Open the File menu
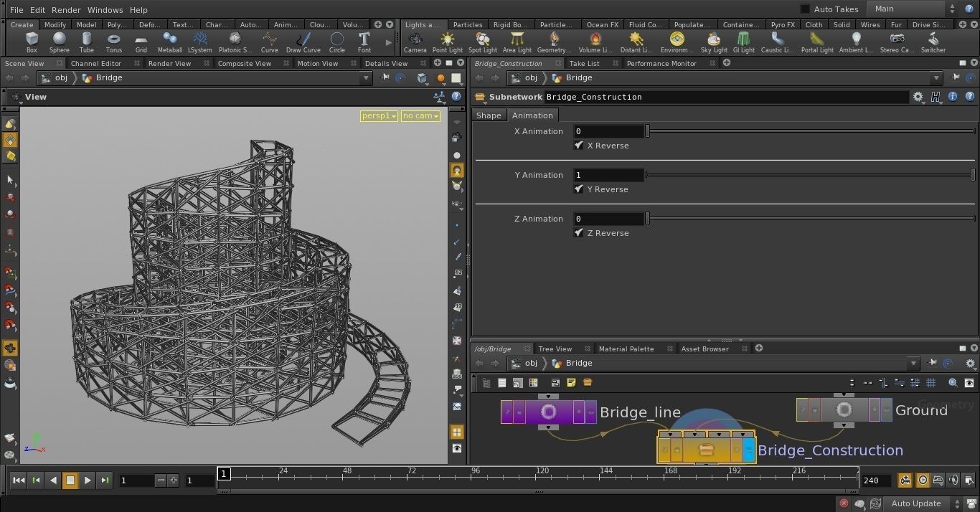The height and width of the screenshot is (512, 980). pyautogui.click(x=17, y=10)
